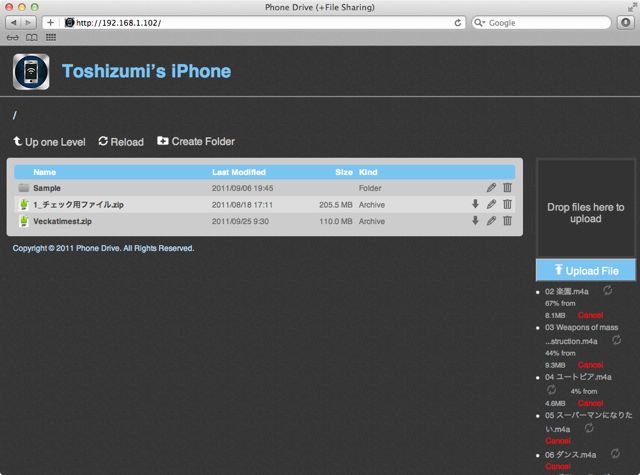640x475 pixels.
Task: Click the Veckatimest.zip archive icon
Action: (x=24, y=221)
